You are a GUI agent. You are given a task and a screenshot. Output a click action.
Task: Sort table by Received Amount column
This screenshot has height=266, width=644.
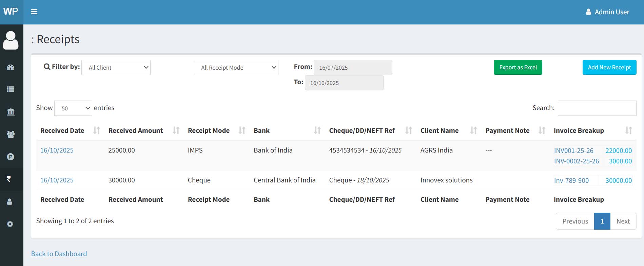coord(136,130)
